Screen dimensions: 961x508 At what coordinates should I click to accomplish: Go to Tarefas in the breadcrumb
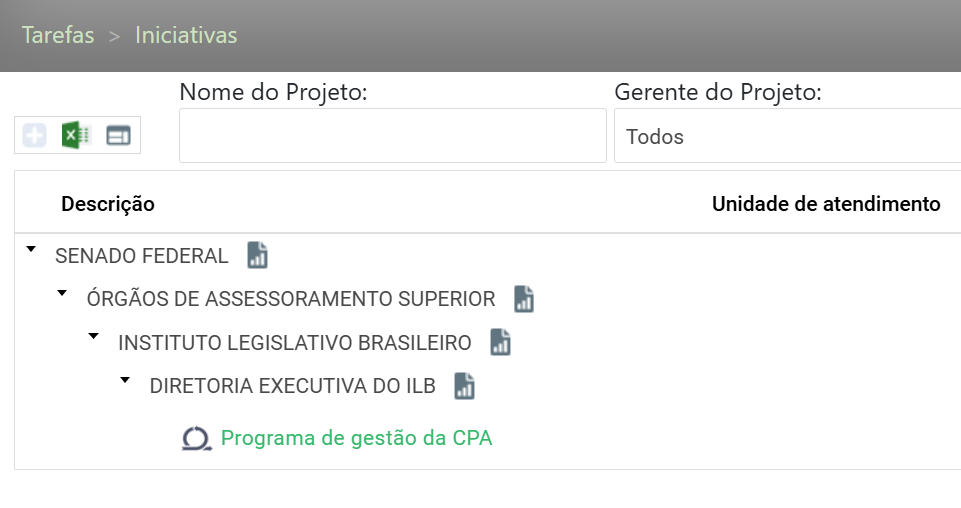[58, 36]
